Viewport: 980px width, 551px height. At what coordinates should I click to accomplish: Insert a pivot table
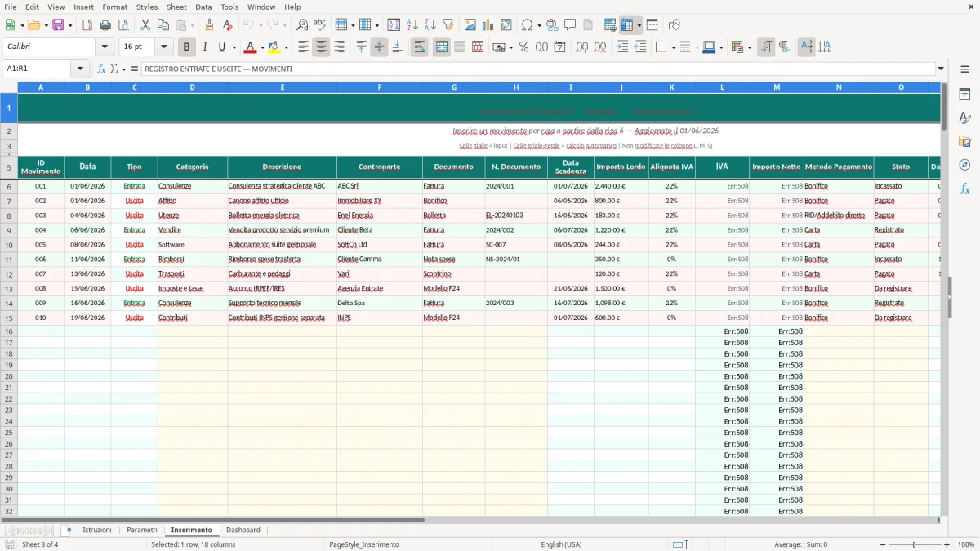pyautogui.click(x=506, y=25)
